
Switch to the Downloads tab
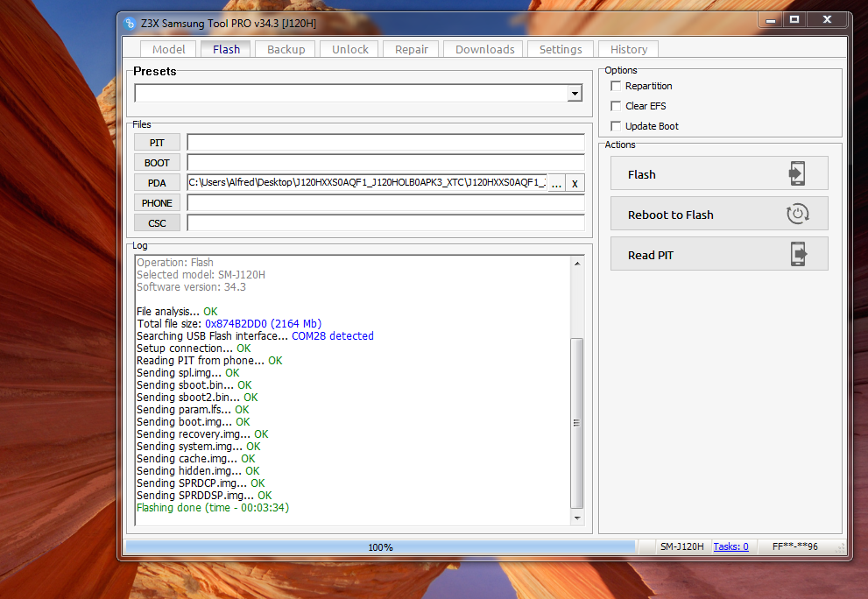[x=484, y=49]
